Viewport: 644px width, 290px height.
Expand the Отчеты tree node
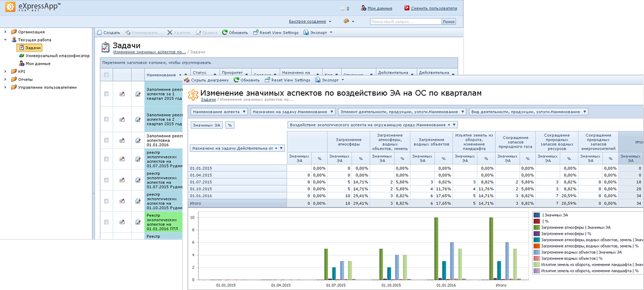click(x=5, y=79)
